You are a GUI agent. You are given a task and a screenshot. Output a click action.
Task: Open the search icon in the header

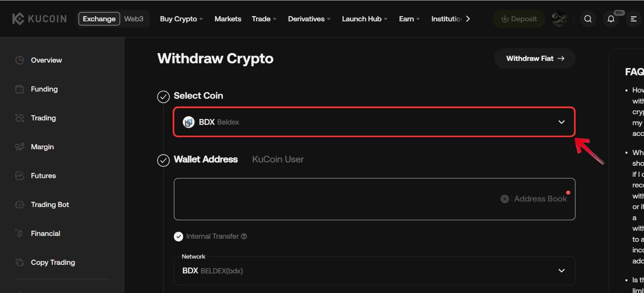588,18
